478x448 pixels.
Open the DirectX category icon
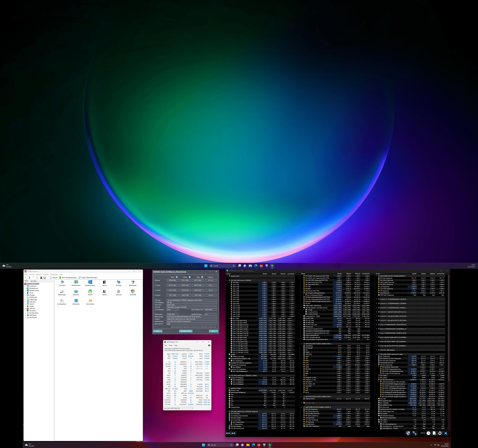click(x=90, y=292)
